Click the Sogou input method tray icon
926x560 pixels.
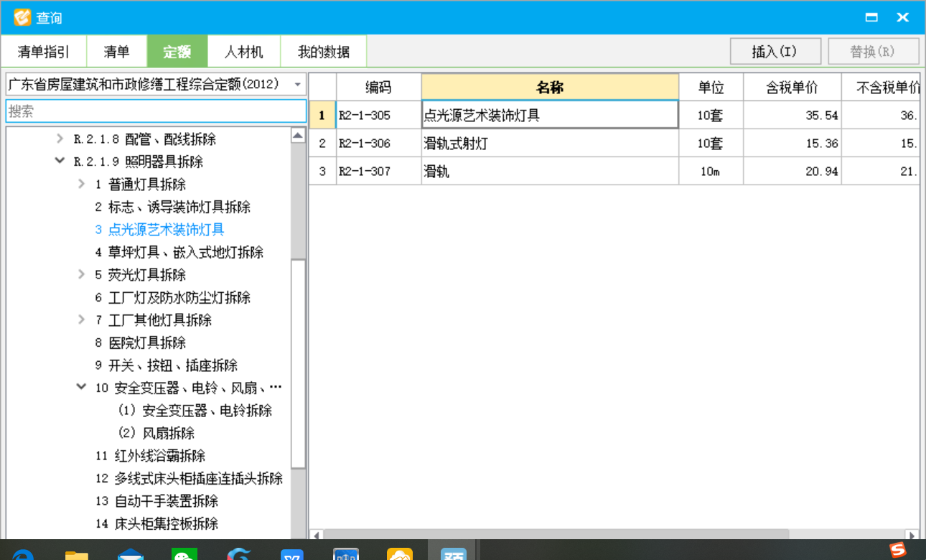[x=898, y=551]
